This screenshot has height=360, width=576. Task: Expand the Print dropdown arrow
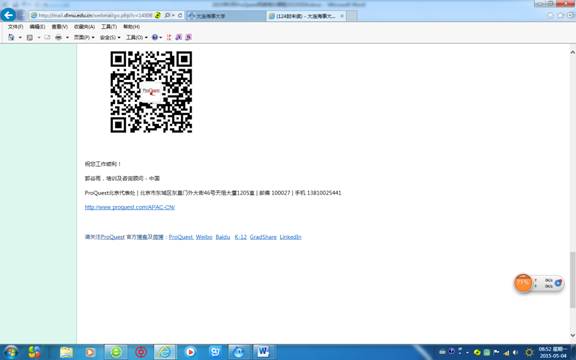click(x=67, y=37)
